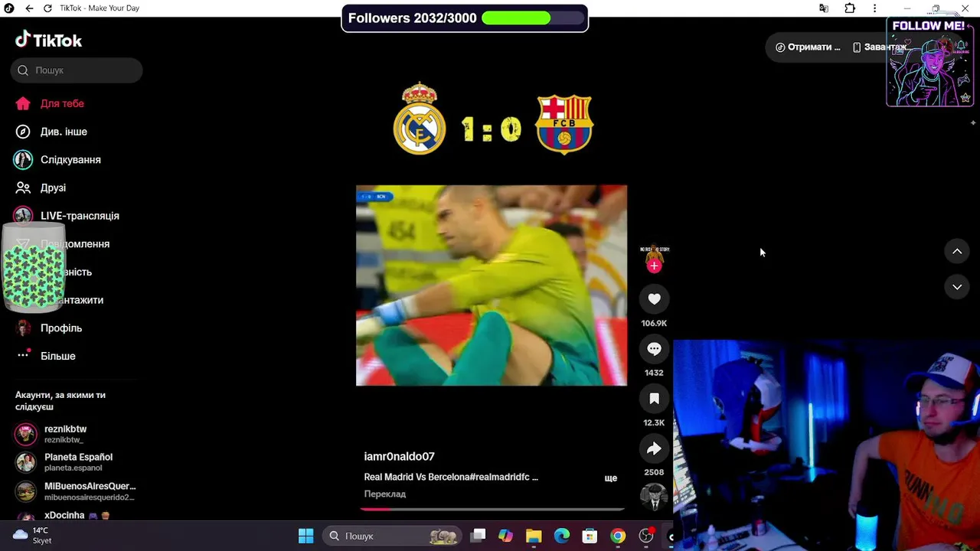Follow the author with the red plus button
Image resolution: width=980 pixels, height=551 pixels.
(654, 266)
